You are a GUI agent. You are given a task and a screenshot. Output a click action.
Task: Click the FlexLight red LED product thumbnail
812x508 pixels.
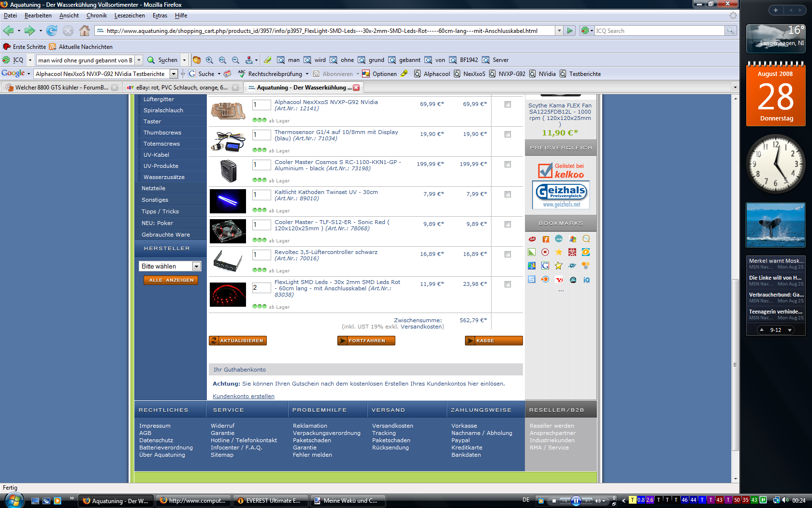[x=228, y=294]
